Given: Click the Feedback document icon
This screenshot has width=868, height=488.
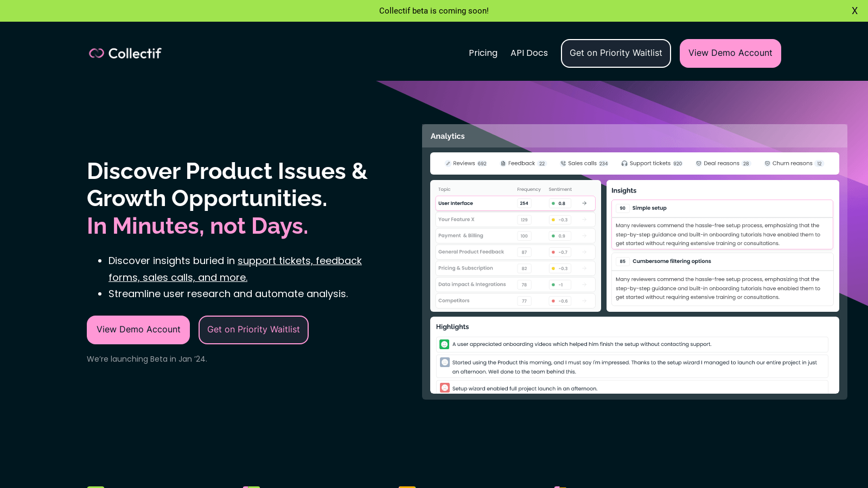Looking at the screenshot, I should pyautogui.click(x=503, y=163).
